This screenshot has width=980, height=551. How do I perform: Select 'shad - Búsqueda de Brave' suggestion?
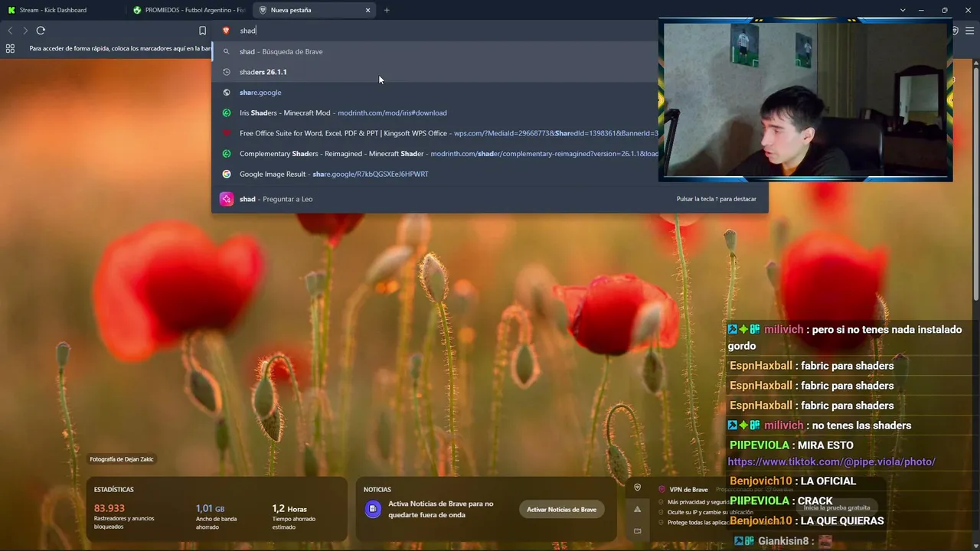click(x=435, y=51)
